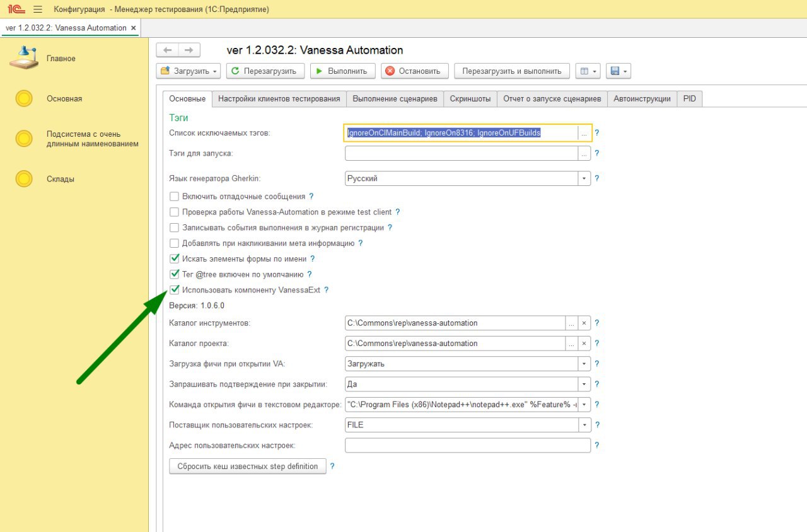Open the Скриншоты tab
The width and height of the screenshot is (807, 532).
click(470, 99)
